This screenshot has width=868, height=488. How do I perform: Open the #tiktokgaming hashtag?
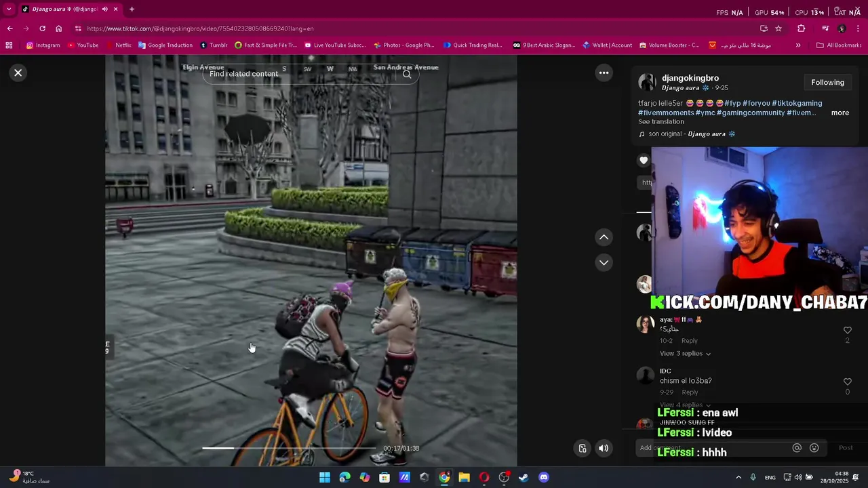coord(797,103)
